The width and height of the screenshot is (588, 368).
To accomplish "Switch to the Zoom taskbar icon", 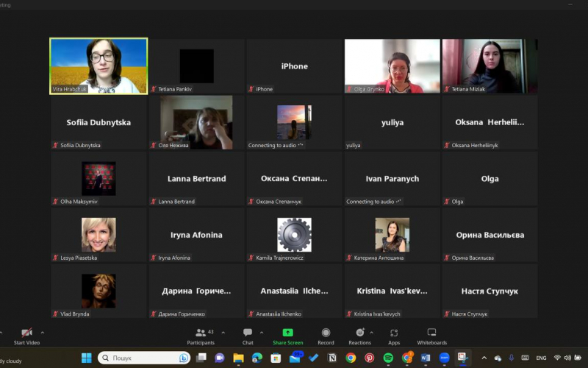I will pos(444,358).
